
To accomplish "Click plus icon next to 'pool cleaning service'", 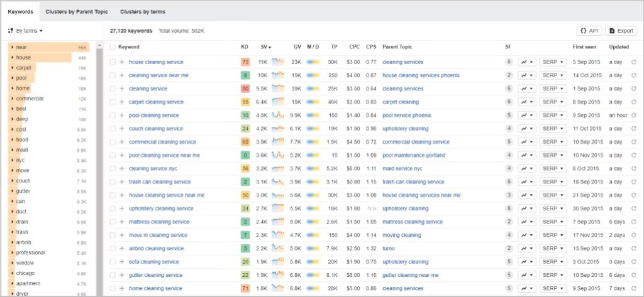I will [121, 116].
